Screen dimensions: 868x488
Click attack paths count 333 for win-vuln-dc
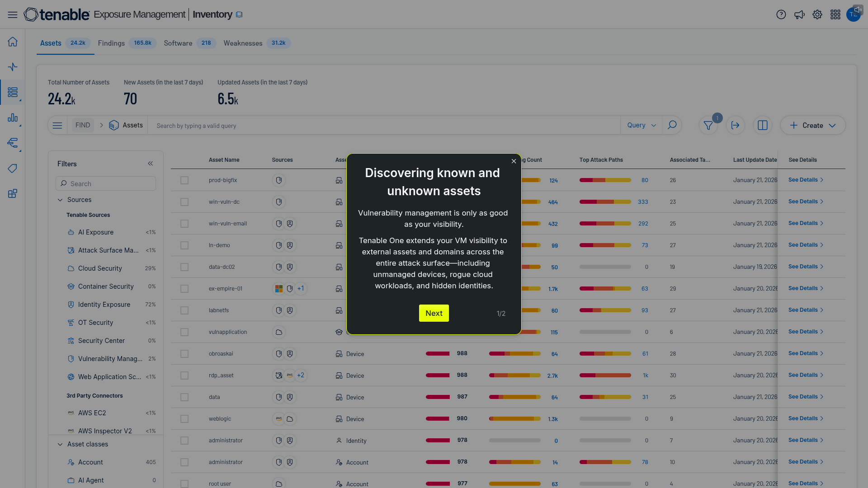tap(643, 202)
